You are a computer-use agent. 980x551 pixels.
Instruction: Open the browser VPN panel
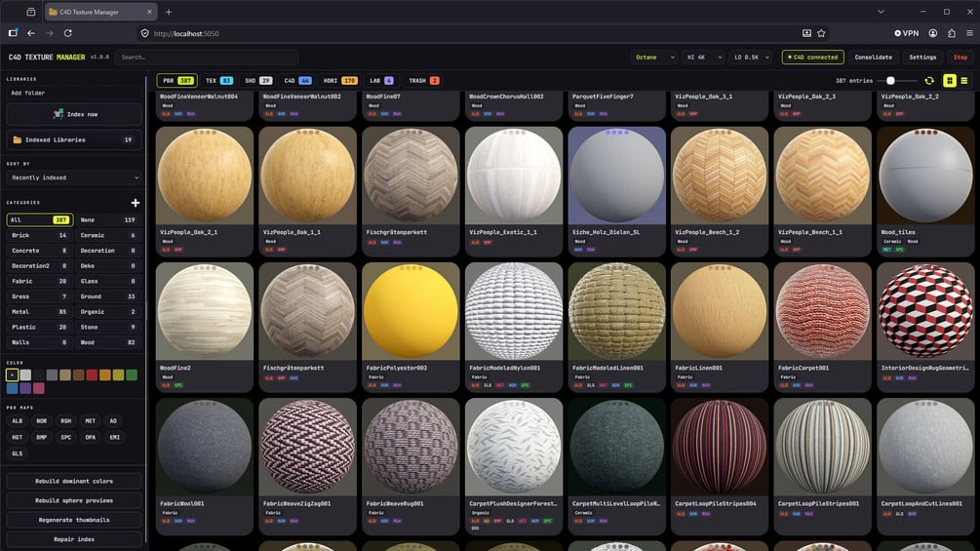tap(906, 33)
